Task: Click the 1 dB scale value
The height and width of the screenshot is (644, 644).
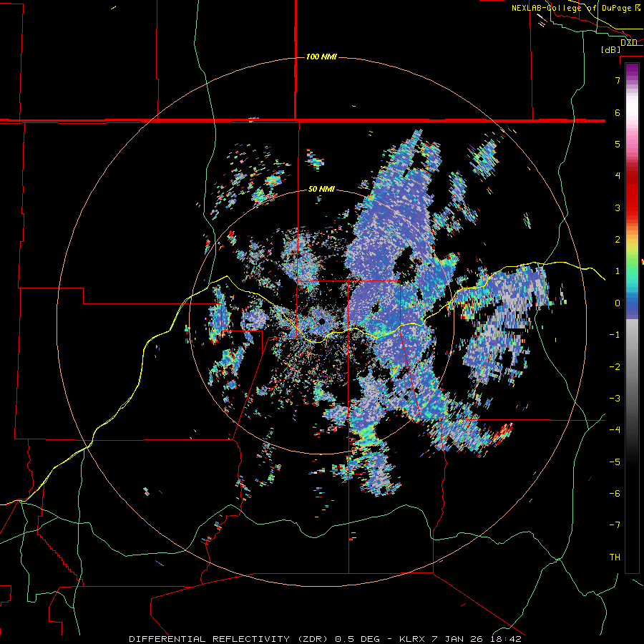Action: [618, 271]
